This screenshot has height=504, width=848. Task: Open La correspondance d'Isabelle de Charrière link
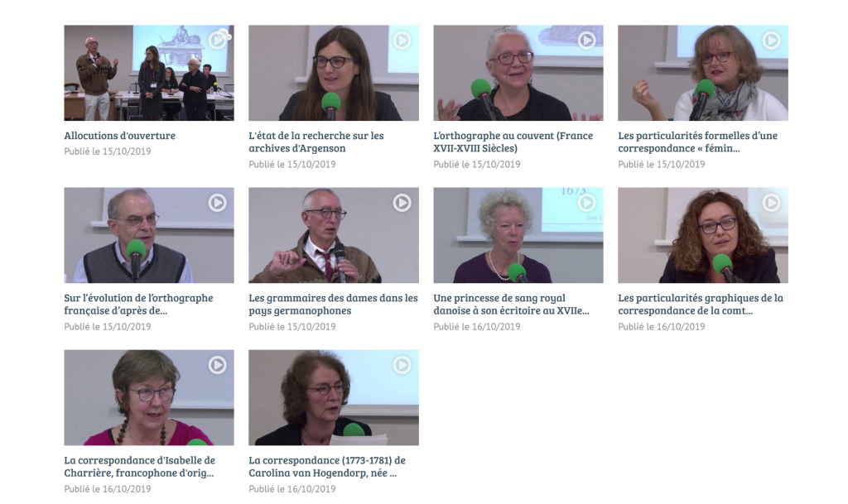[x=139, y=467]
